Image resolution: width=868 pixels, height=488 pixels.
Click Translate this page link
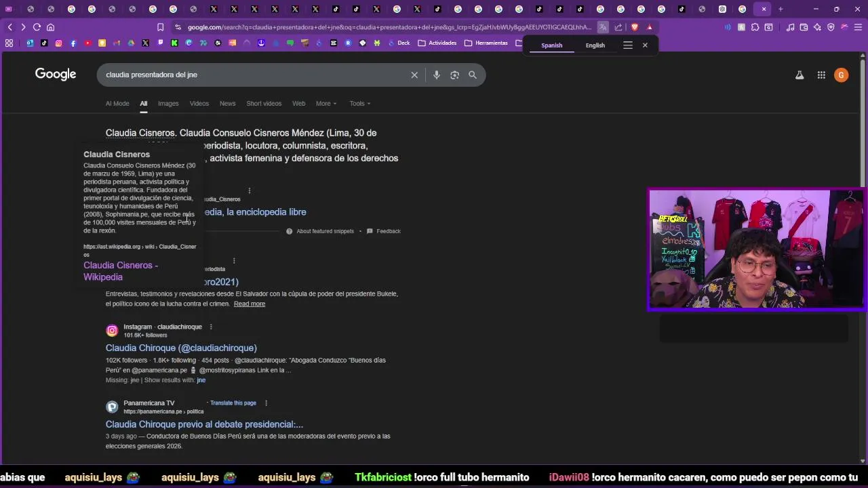(233, 403)
